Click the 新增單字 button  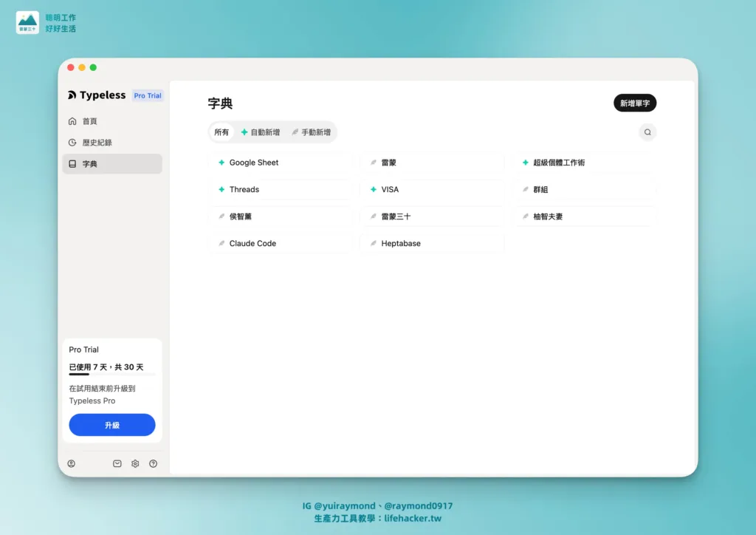coord(634,103)
